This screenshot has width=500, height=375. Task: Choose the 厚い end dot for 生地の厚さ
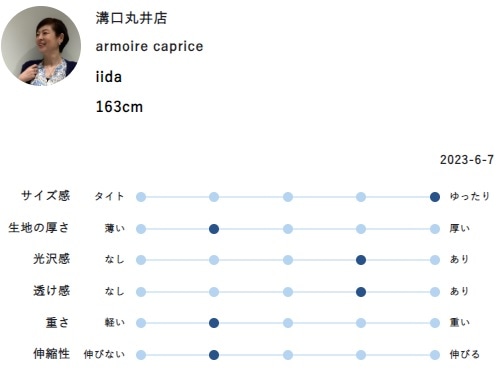[435, 229]
